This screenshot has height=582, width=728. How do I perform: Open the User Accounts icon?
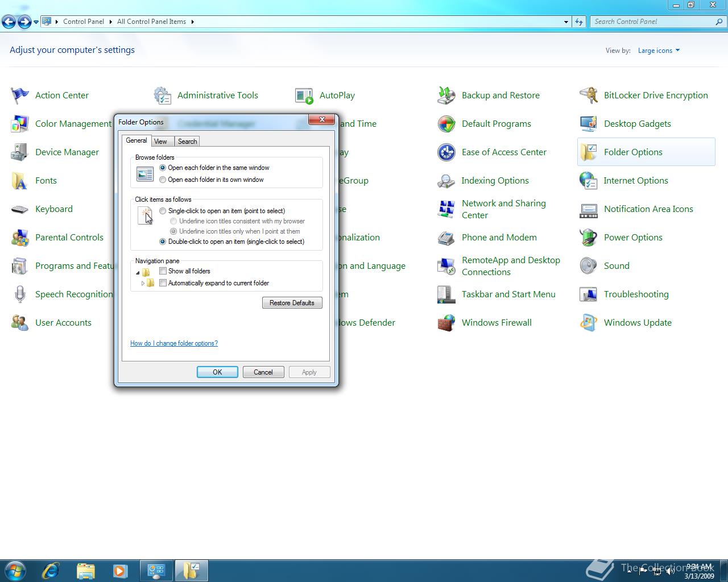[x=20, y=323]
